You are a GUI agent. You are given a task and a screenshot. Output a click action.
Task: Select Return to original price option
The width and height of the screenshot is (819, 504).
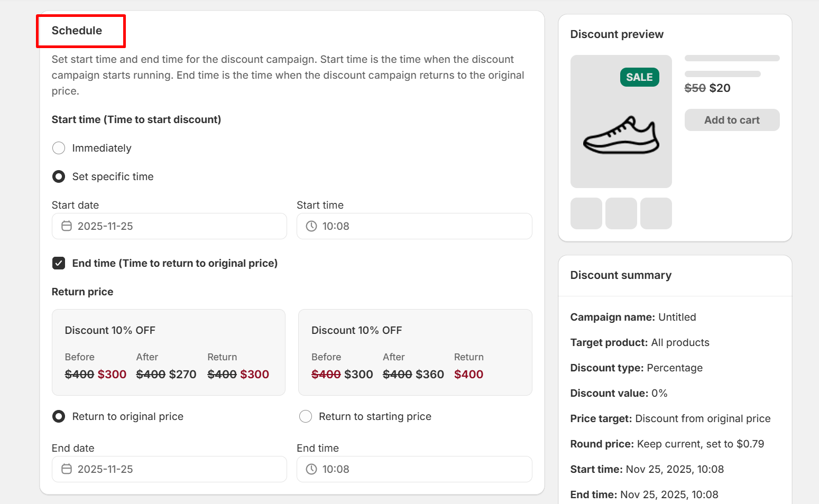coord(59,416)
